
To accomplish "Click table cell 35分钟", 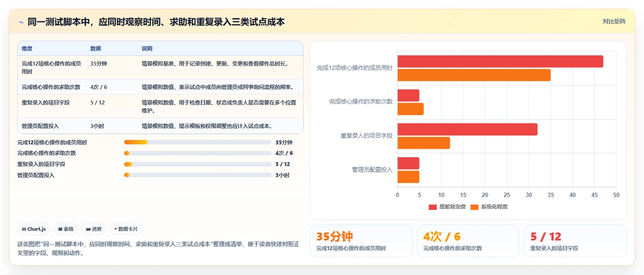I will coord(99,63).
